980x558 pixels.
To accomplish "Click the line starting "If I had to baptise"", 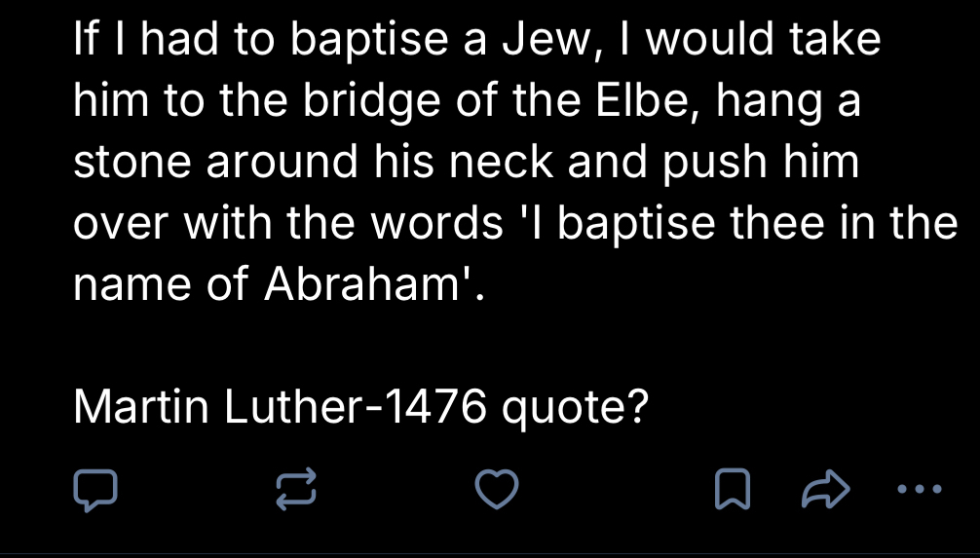I will (476, 40).
